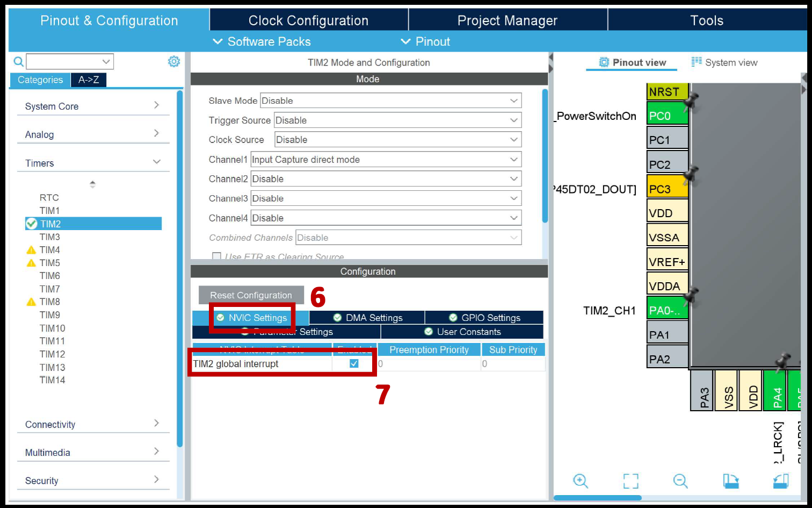Click the Pinout view chip icon
The height and width of the screenshot is (508, 812).
pos(604,62)
